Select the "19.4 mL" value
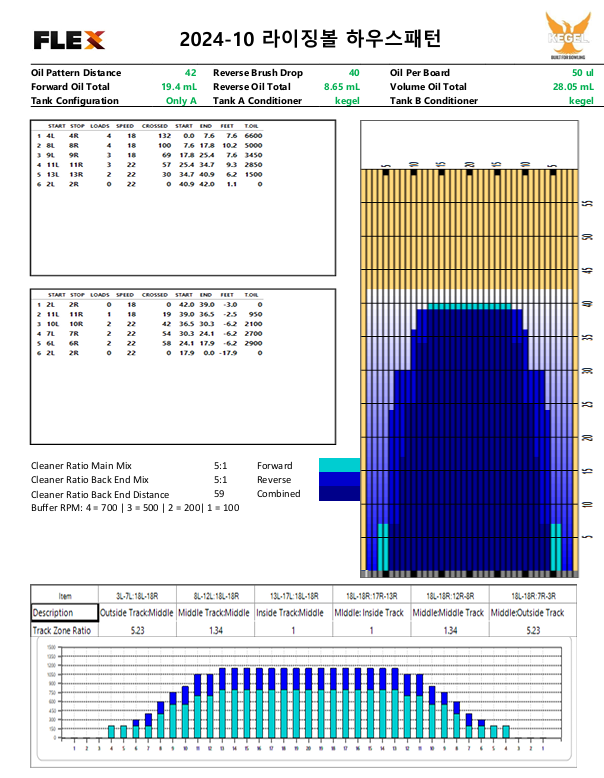 tap(179, 87)
